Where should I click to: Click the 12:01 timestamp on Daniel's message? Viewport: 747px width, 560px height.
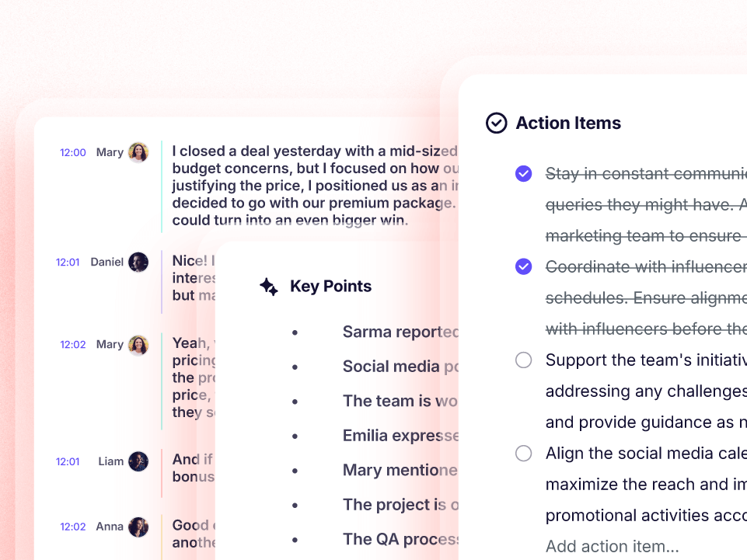[x=68, y=262]
